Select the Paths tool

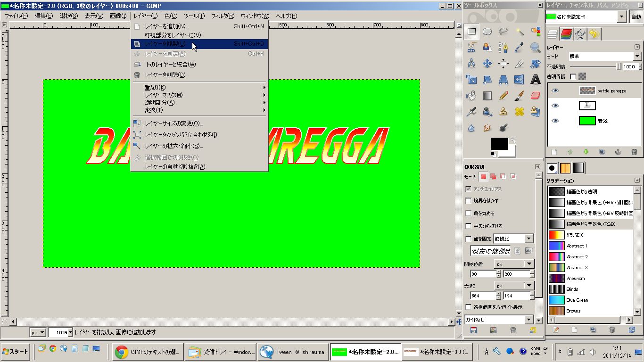coord(503,48)
